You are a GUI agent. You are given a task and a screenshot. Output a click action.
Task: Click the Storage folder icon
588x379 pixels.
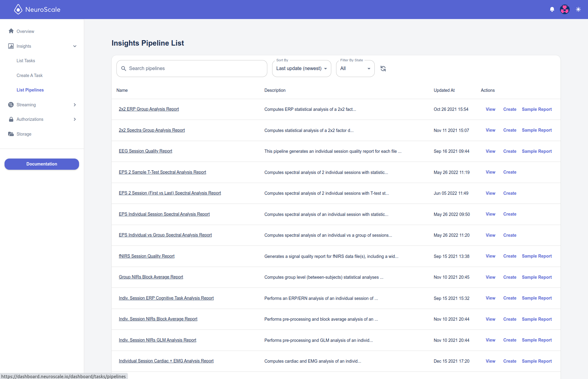coord(11,134)
